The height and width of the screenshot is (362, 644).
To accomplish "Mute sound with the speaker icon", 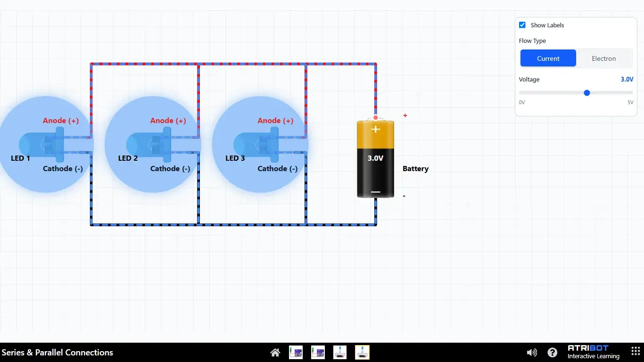I will [x=532, y=352].
